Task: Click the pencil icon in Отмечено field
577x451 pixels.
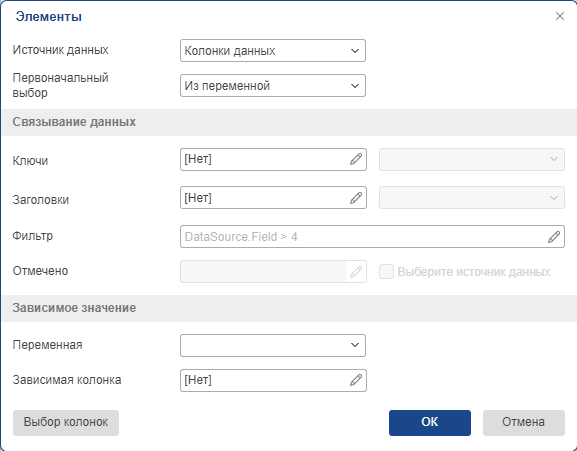Action: click(355, 272)
